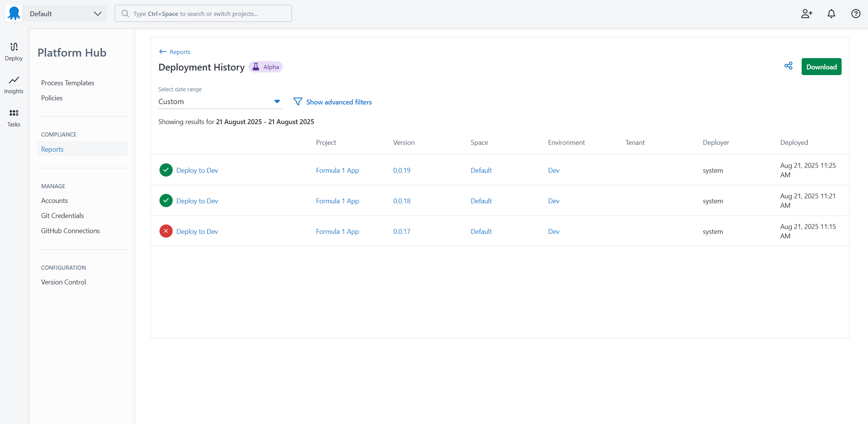Click the Environment column header

coord(566,142)
